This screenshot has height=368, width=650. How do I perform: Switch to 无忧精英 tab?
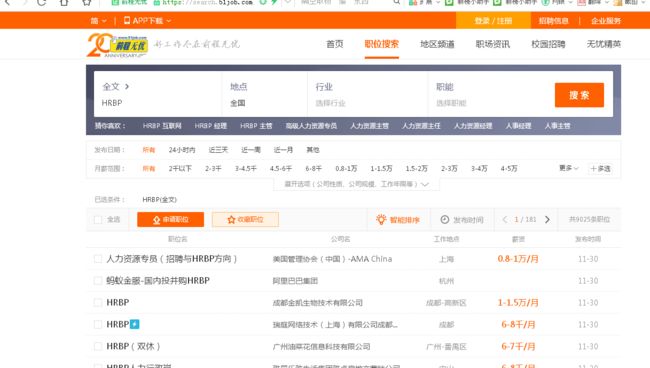coord(604,44)
